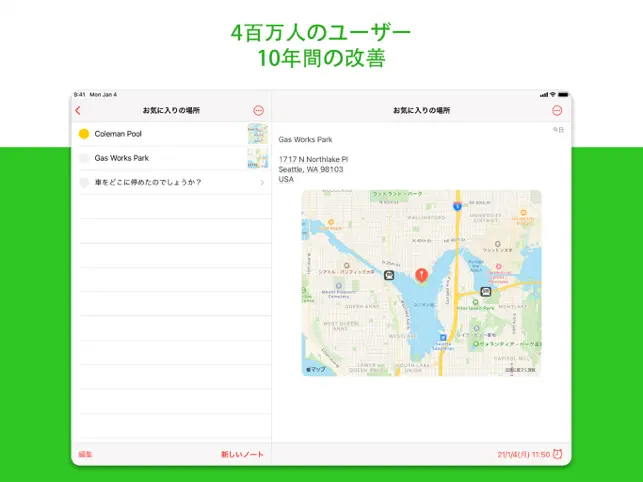Tap the USA line in the note
This screenshot has height=482, width=643.
point(286,179)
